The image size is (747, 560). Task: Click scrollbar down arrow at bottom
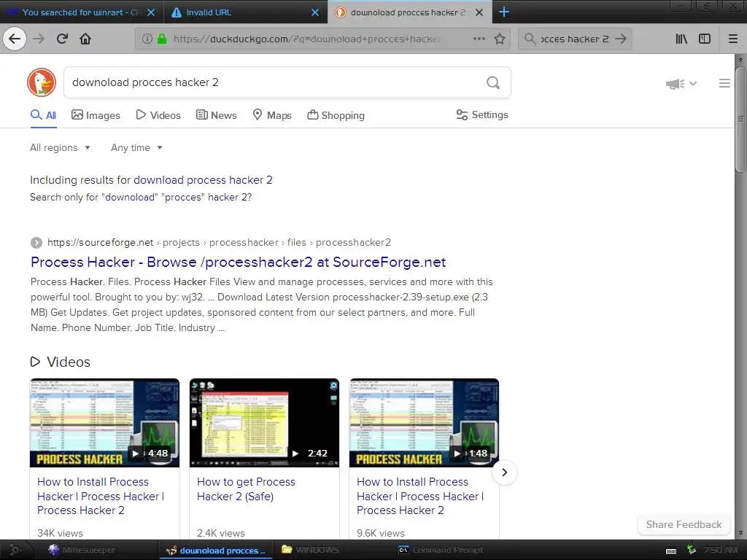[741, 533]
